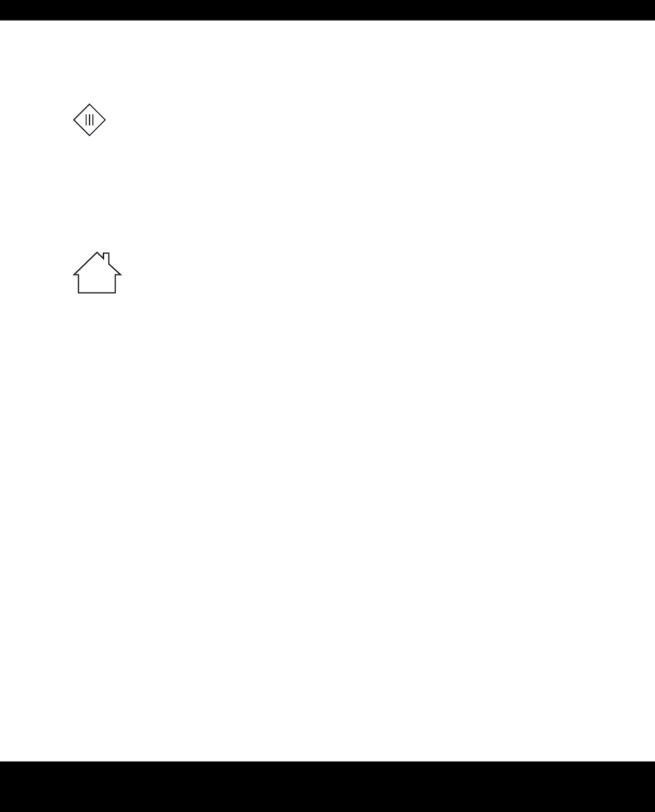Click the bottom corner of the diamond symbol
This screenshot has height=812, width=655.
[90, 134]
